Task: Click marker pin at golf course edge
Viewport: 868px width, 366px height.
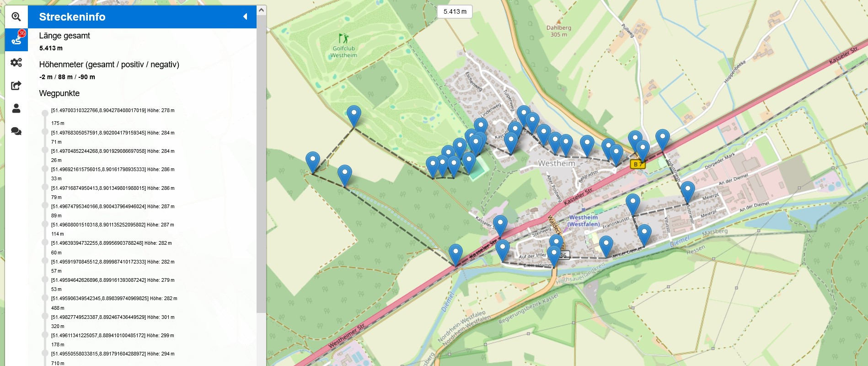Action: pyautogui.click(x=354, y=116)
